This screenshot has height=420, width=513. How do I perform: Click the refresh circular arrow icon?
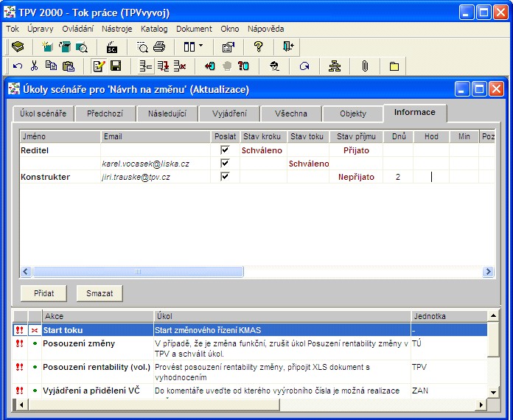coord(304,66)
